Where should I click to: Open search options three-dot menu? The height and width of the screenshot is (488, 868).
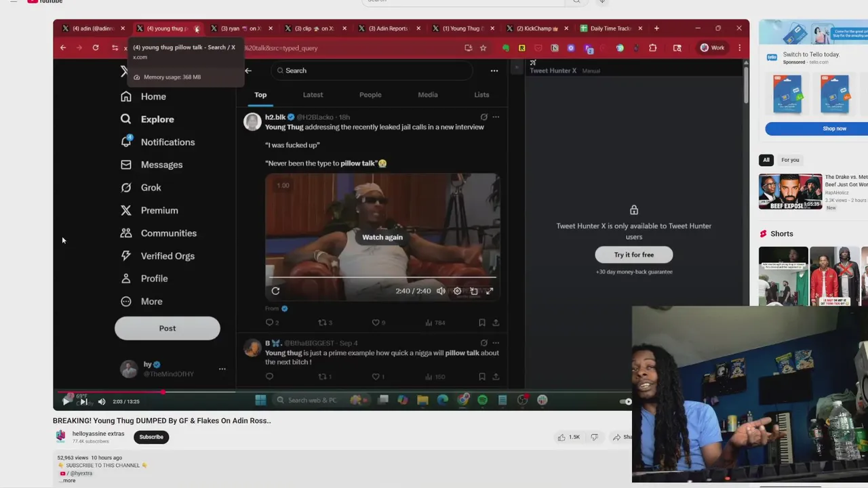pos(494,70)
